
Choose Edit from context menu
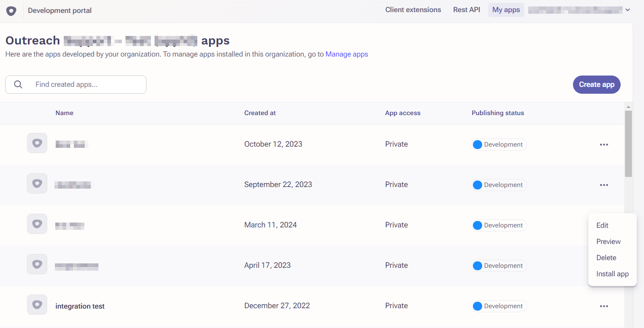[x=602, y=225]
